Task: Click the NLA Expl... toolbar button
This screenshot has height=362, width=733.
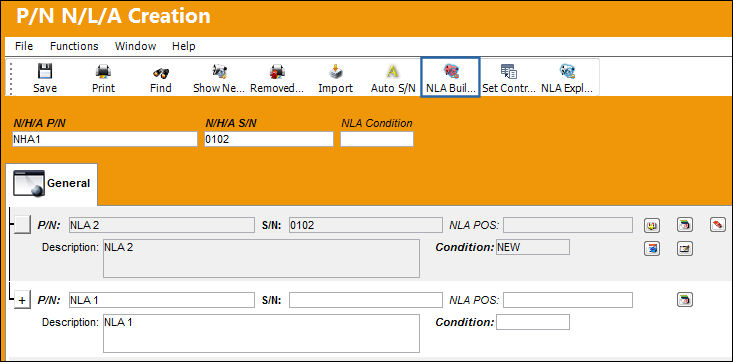Action: (x=567, y=78)
